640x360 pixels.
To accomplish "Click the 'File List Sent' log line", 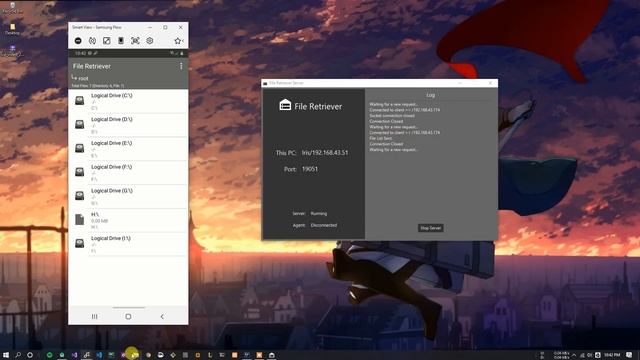I will (381, 138).
